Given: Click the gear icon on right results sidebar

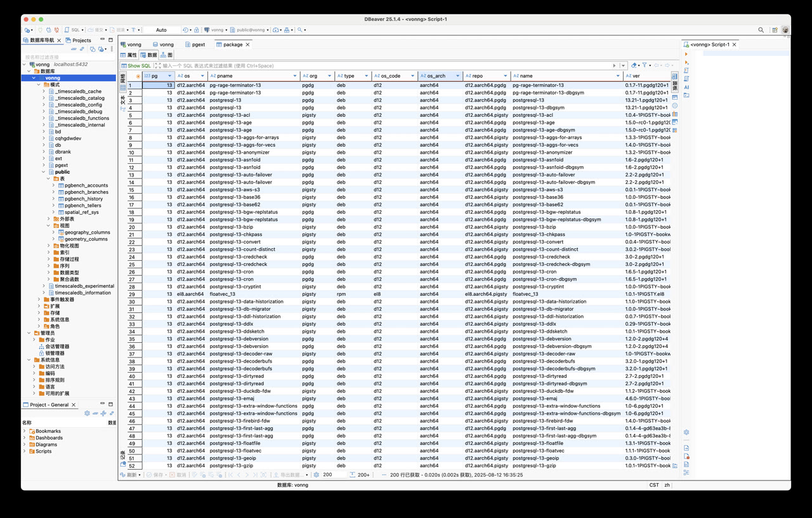Looking at the screenshot, I should point(686,432).
